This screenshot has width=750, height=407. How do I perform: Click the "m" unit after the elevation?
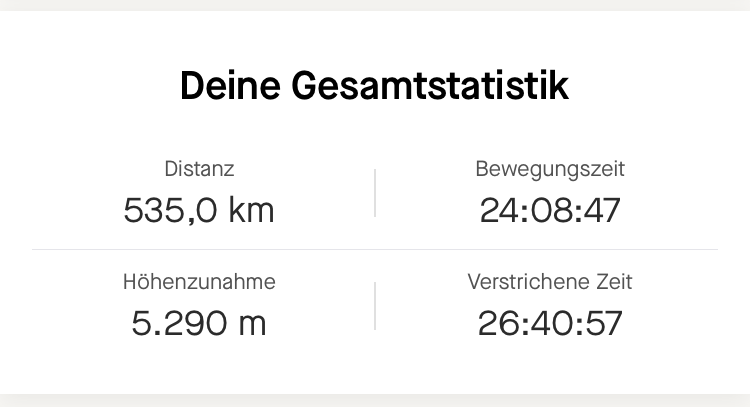coord(252,325)
